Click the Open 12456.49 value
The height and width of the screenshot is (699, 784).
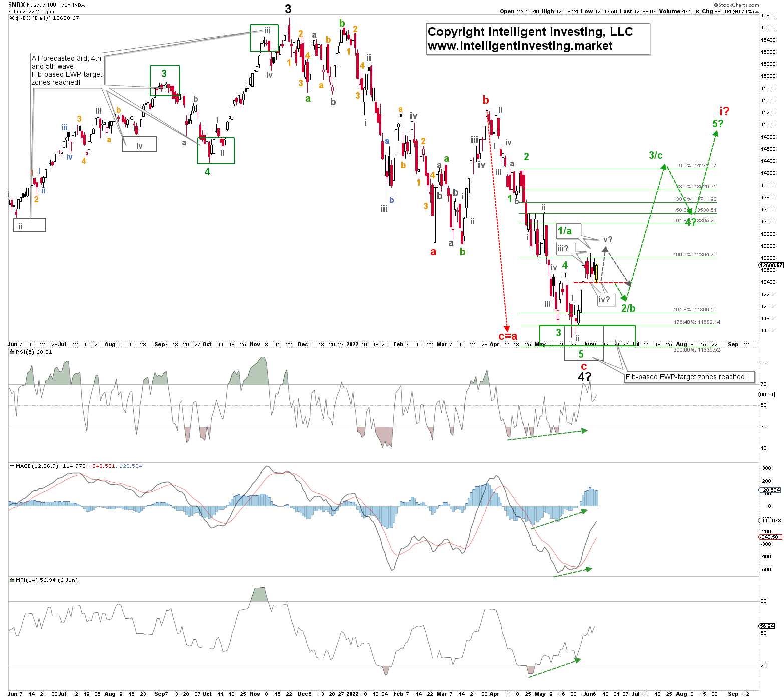(519, 11)
